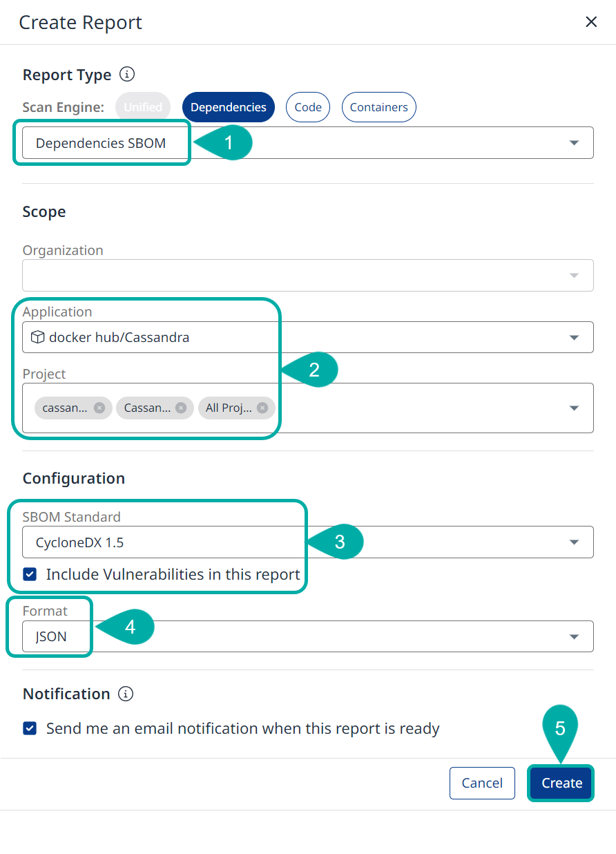Click the Notification info icon
The width and height of the screenshot is (616, 854).
(126, 694)
